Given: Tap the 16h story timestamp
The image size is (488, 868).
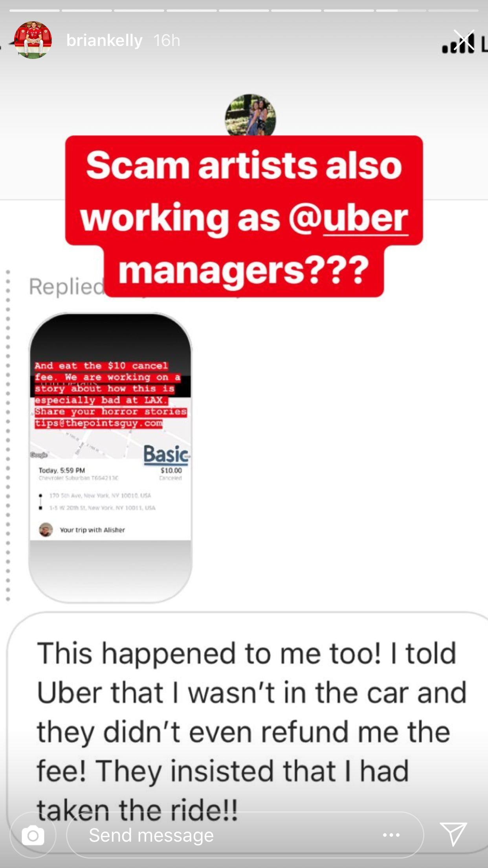Looking at the screenshot, I should click(x=167, y=40).
